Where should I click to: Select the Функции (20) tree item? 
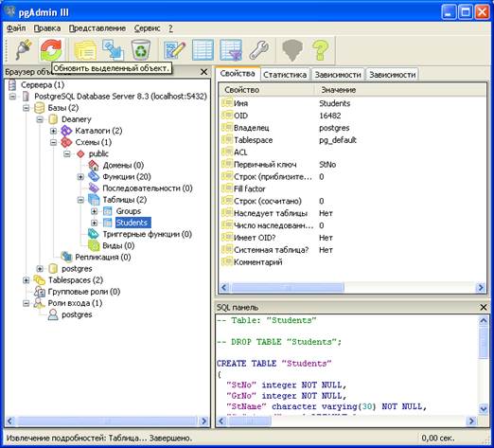(x=127, y=177)
